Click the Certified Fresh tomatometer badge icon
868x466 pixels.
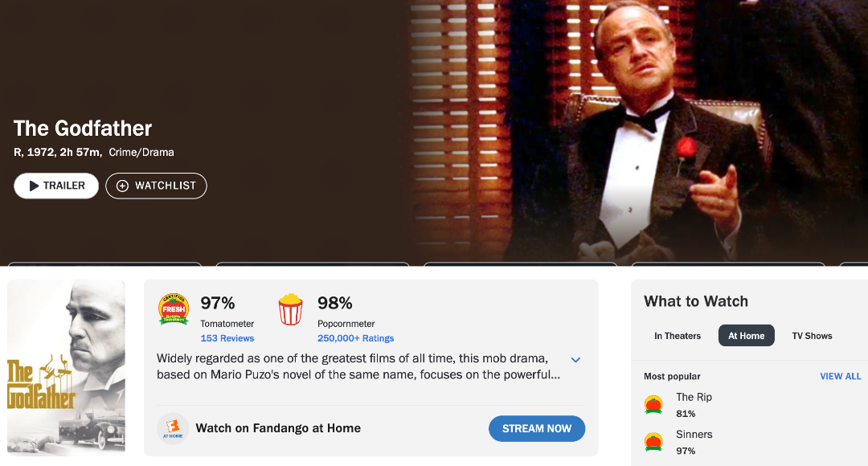(x=174, y=309)
